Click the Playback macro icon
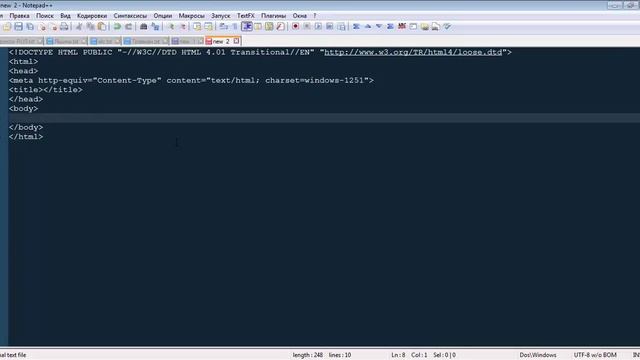Screen dimensions: 640x360 point(318,27)
